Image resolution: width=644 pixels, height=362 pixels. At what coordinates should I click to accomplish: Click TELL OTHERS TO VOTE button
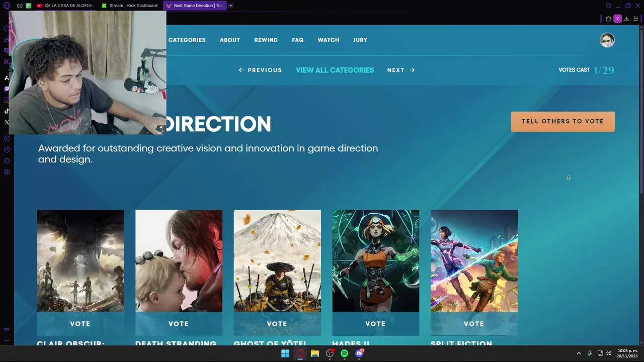[563, 122]
